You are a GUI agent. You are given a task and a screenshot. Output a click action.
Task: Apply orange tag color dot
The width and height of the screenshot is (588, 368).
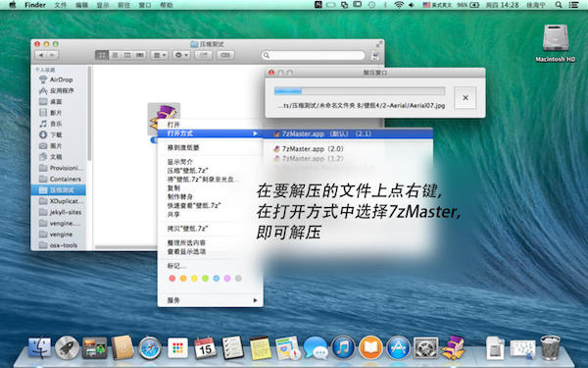tap(183, 279)
